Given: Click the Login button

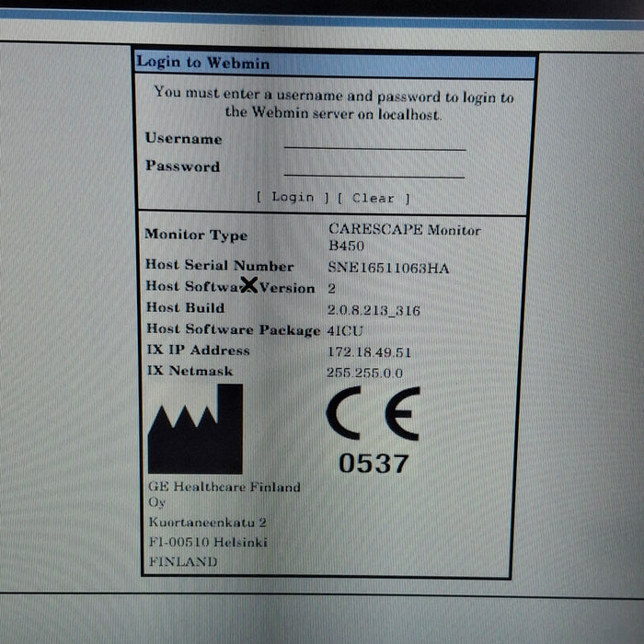Looking at the screenshot, I should pos(293,197).
